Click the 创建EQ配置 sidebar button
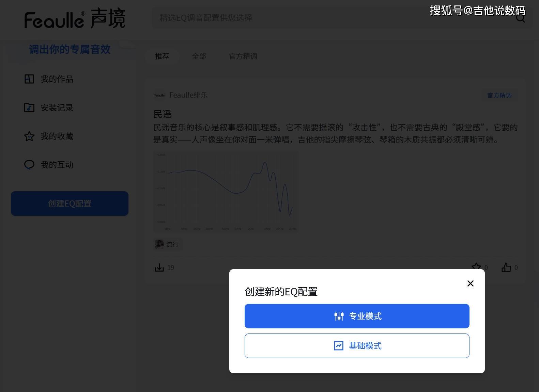 [x=70, y=203]
